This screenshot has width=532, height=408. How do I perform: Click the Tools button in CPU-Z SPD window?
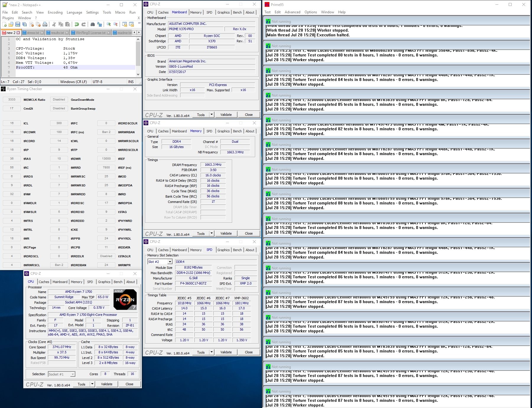pos(201,352)
